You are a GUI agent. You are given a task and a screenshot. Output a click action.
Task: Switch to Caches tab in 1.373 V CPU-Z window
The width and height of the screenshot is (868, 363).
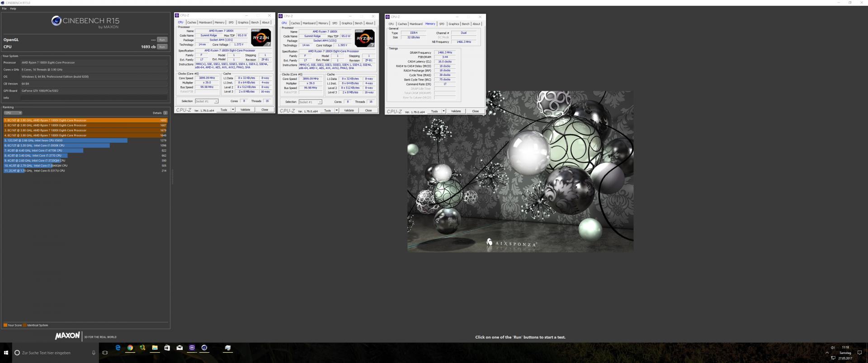(x=192, y=22)
